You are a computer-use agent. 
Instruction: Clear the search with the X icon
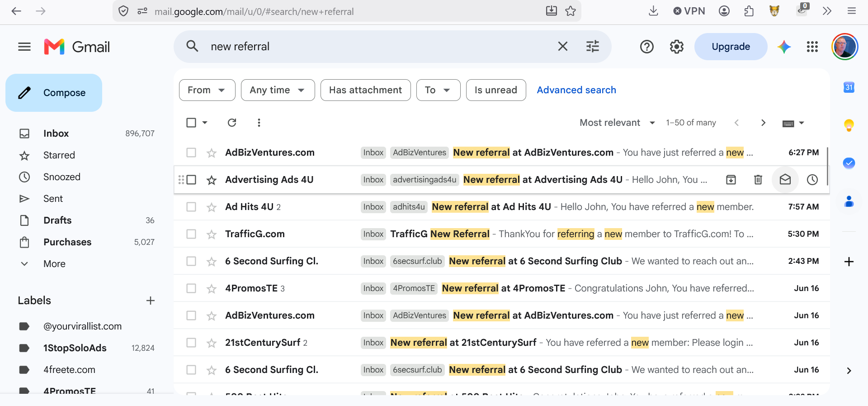coord(563,46)
